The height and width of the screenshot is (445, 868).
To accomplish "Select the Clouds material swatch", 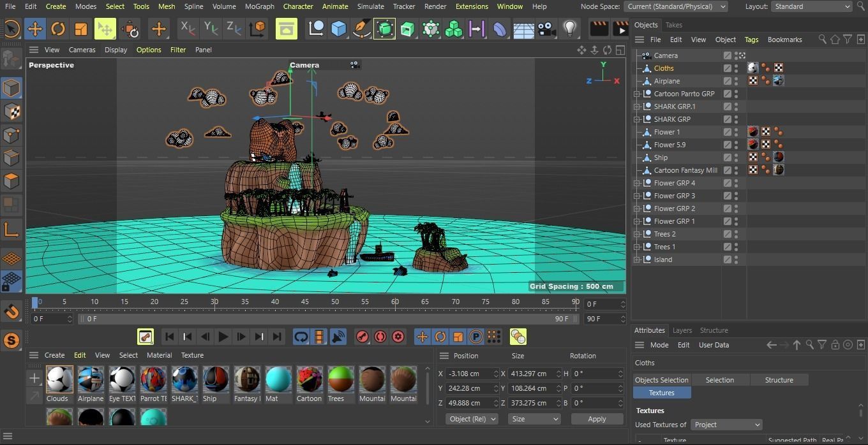I will (x=59, y=379).
